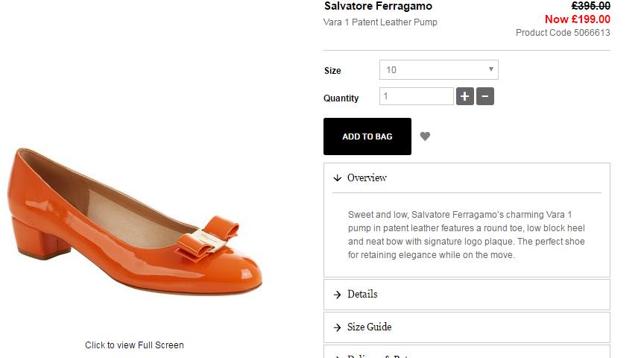This screenshot has width=644, height=358.
Task: Expand the Size Guide section
Action: [467, 327]
